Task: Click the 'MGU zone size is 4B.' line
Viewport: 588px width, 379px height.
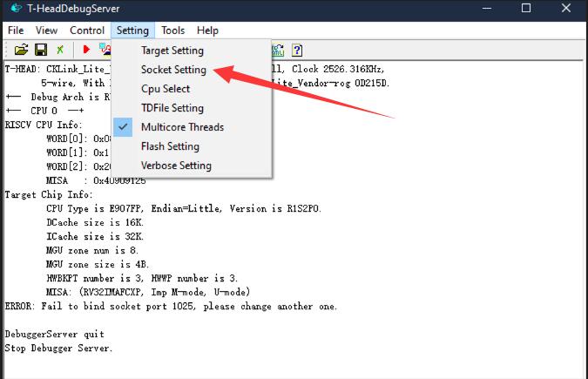Action: coord(98,265)
